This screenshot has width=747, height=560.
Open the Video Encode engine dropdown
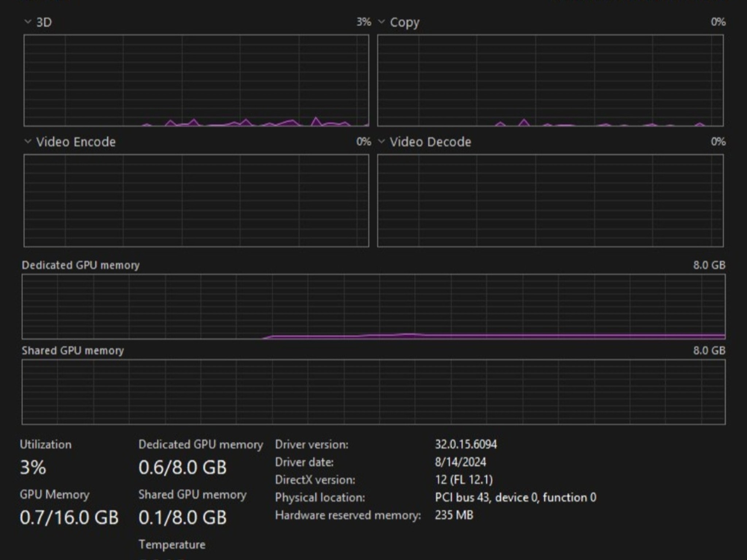28,141
